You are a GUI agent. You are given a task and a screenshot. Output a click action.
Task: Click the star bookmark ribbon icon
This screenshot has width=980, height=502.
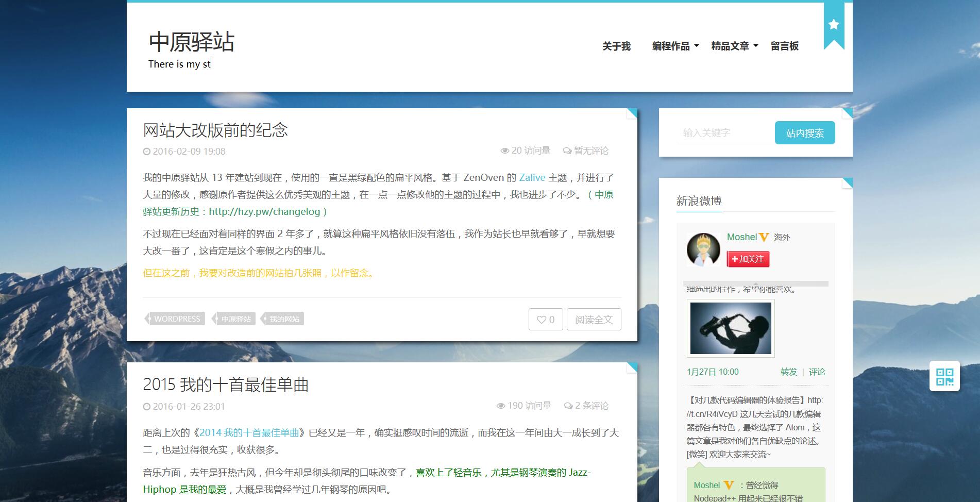pyautogui.click(x=834, y=25)
